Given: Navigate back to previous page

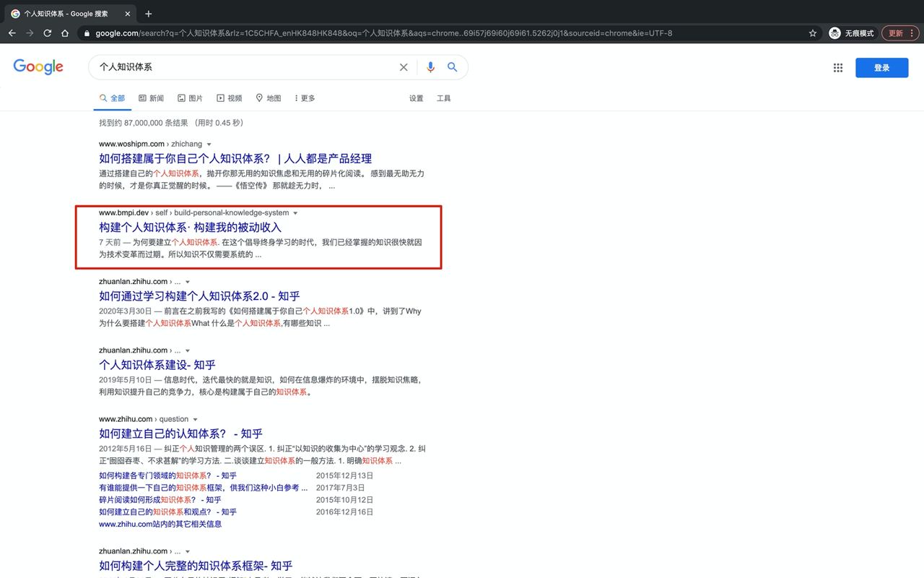Looking at the screenshot, I should click(x=12, y=33).
